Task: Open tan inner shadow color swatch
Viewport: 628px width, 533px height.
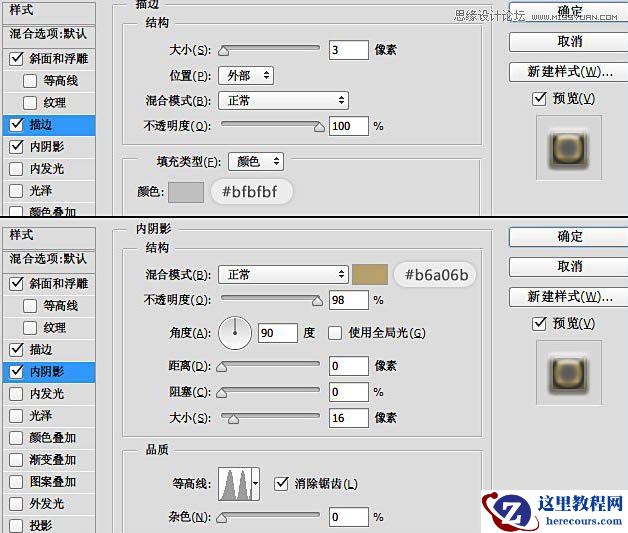Action: 370,275
